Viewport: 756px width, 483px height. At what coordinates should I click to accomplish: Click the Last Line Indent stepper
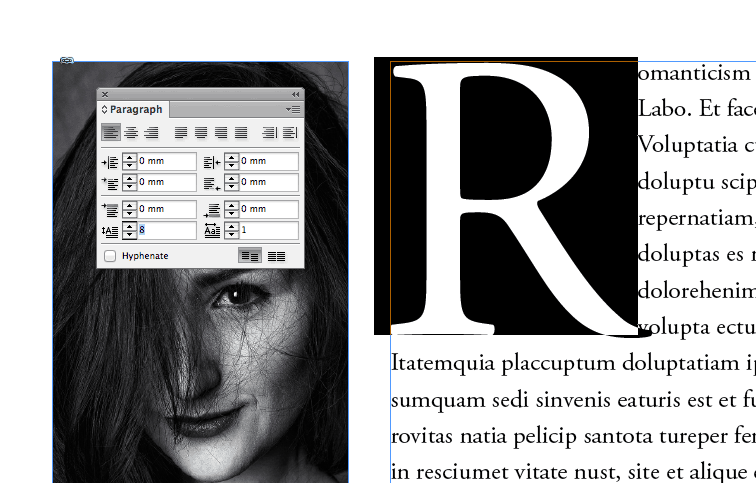[x=231, y=183]
